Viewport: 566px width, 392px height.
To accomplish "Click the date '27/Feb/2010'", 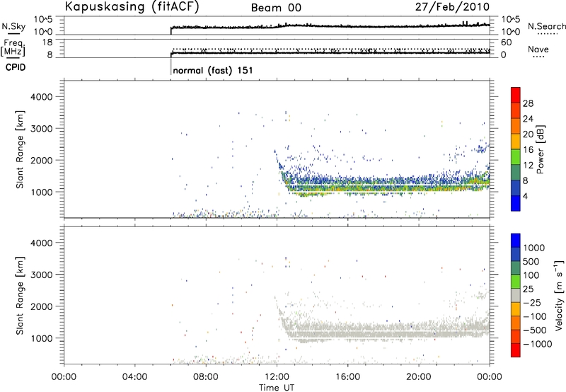I will tap(452, 7).
